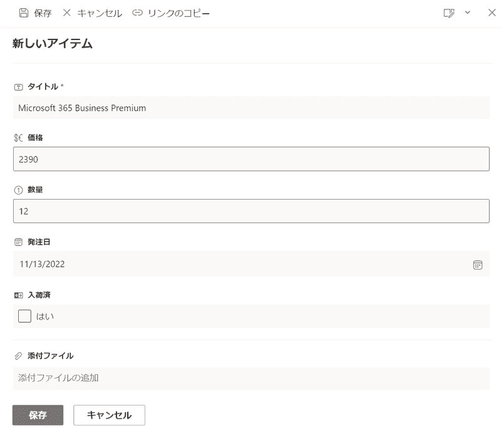Select キャンセル text in the top command bar

coord(100,13)
